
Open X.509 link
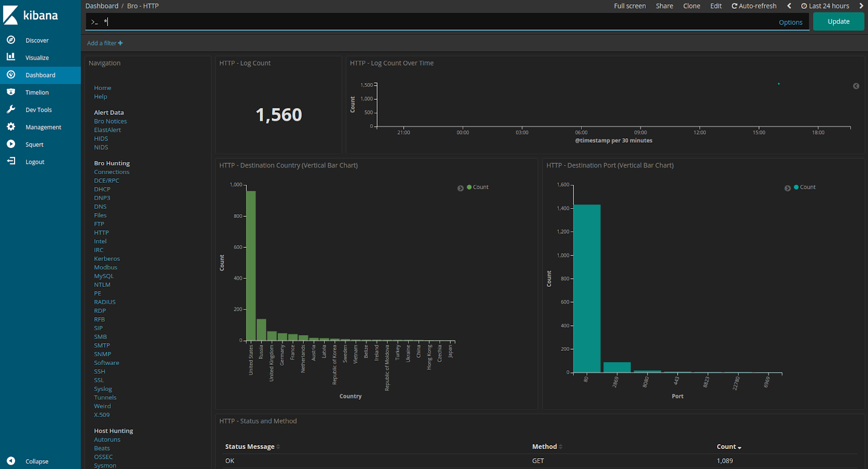101,415
